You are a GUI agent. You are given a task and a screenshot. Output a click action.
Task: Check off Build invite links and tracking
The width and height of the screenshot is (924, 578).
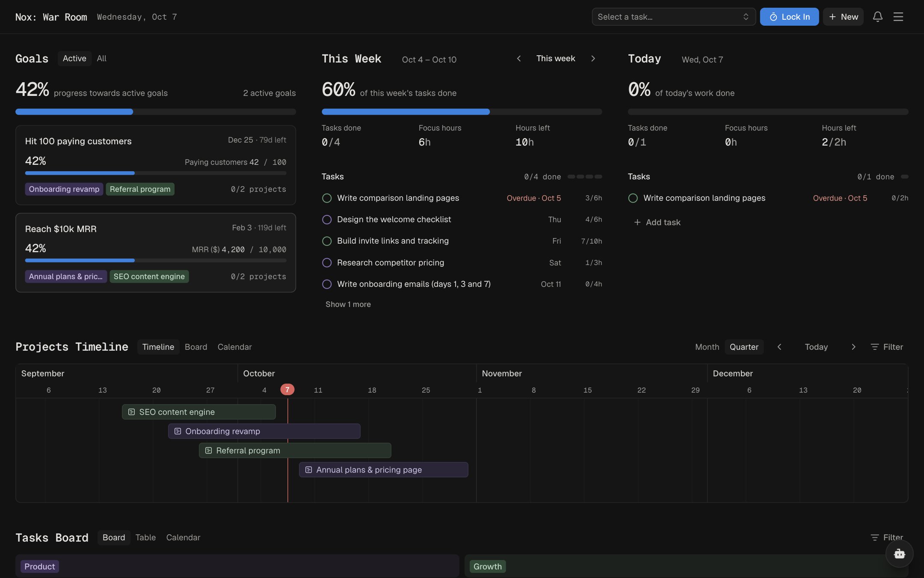point(327,241)
